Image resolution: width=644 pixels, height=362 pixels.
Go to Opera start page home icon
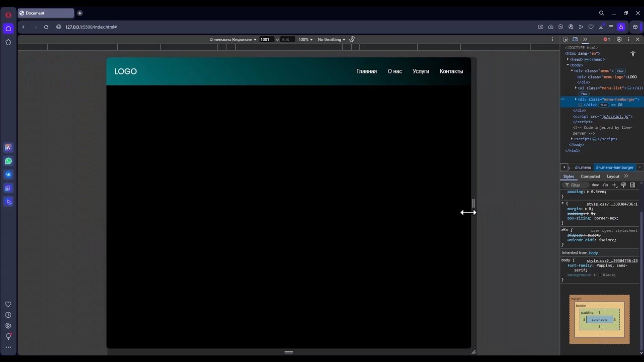pyautogui.click(x=8, y=28)
